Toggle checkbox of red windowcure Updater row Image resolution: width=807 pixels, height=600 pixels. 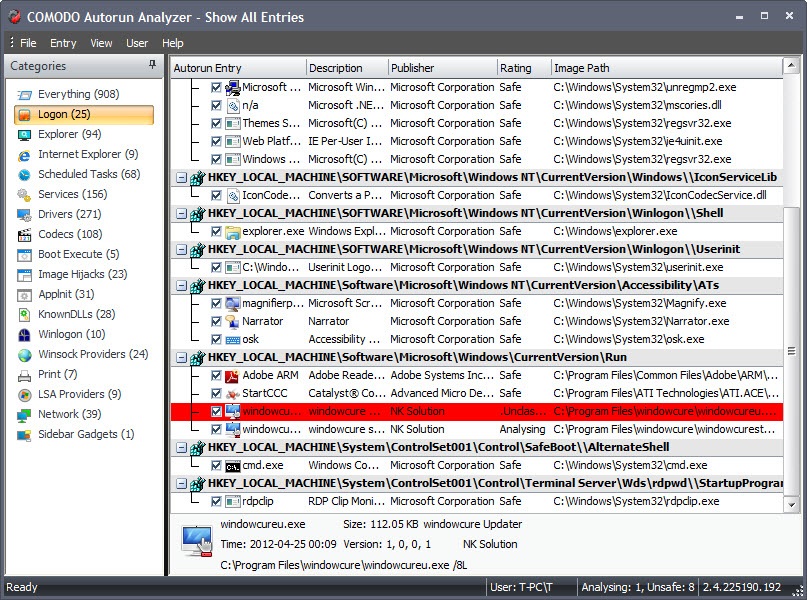216,412
